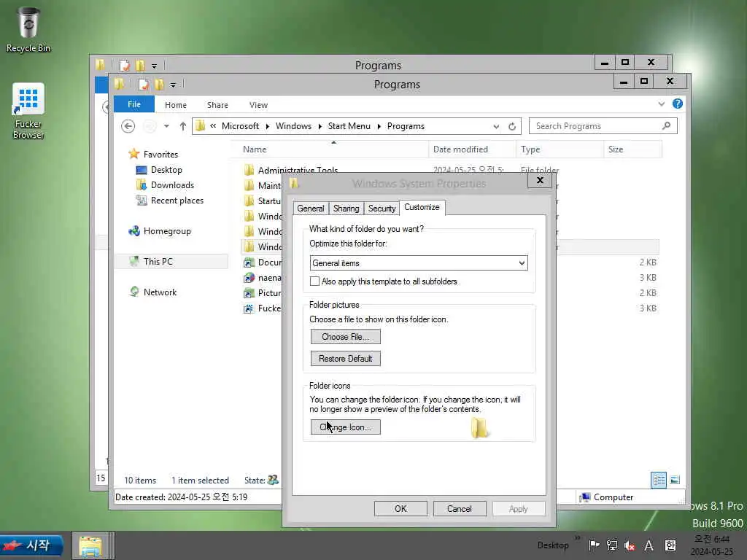
Task: Click Cancel in properties dialog
Action: tap(460, 508)
